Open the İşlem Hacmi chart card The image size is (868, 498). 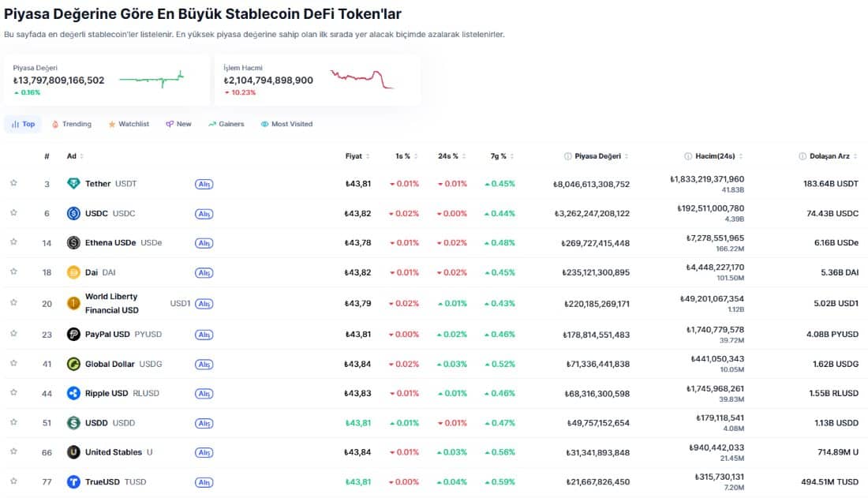(318, 80)
